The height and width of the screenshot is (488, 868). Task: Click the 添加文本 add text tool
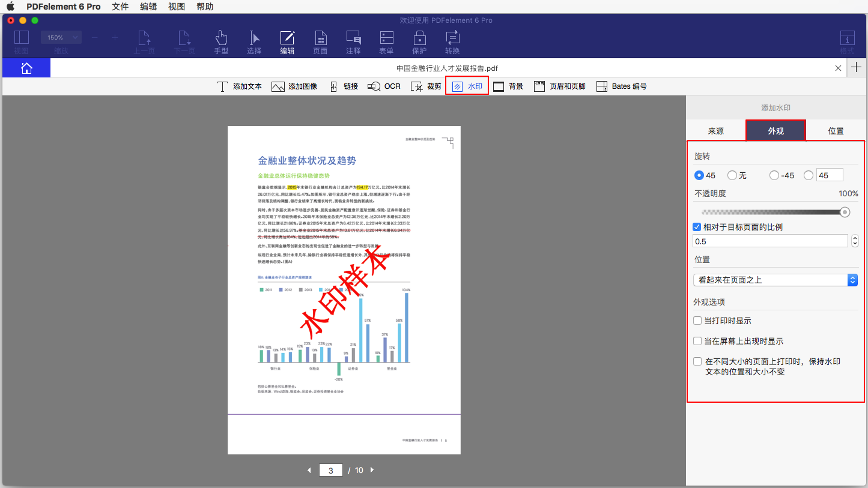(239, 86)
